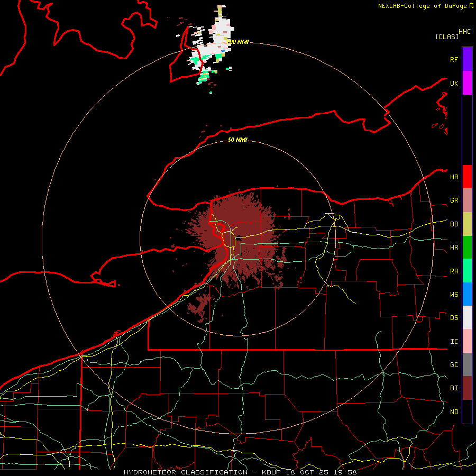Image resolution: width=476 pixels, height=476 pixels.
Task: Click the GC legend label
Action: [454, 364]
